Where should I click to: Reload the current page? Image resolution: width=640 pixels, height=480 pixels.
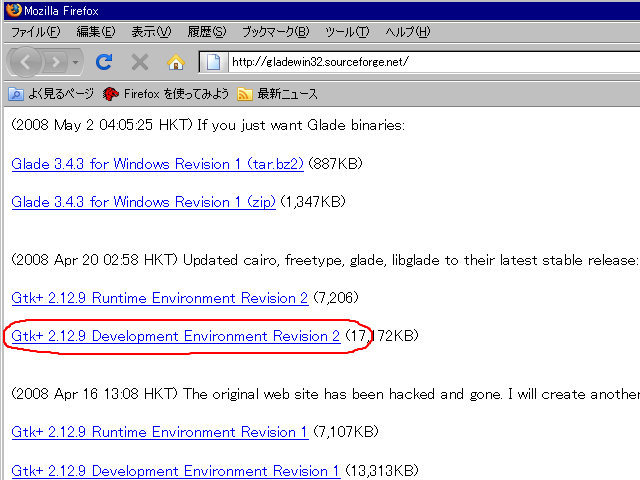pos(104,62)
